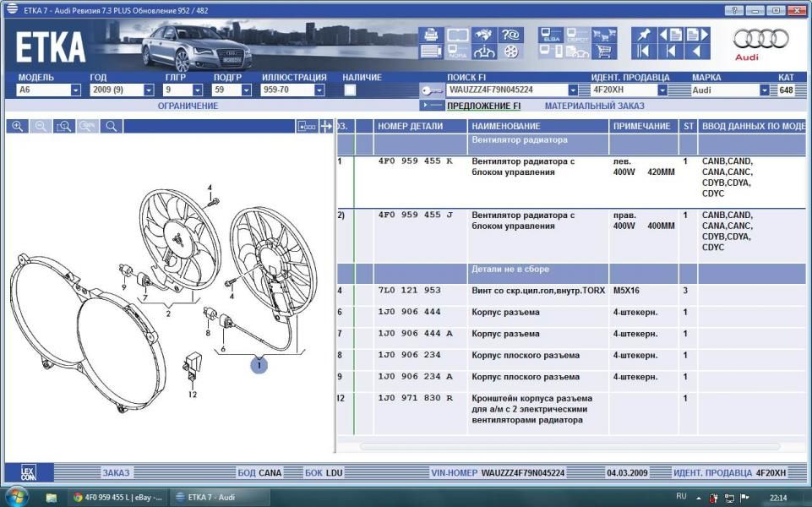Jump to first page arrow icon
This screenshot has height=507, width=812.
[644, 52]
